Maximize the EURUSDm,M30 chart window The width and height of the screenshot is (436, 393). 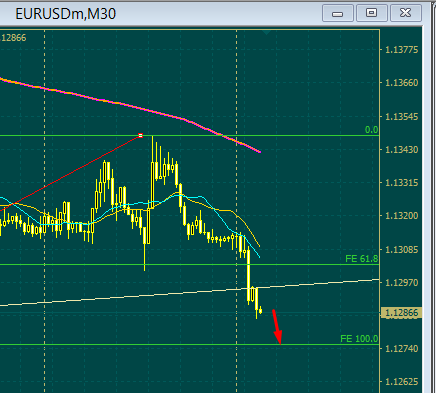click(372, 13)
